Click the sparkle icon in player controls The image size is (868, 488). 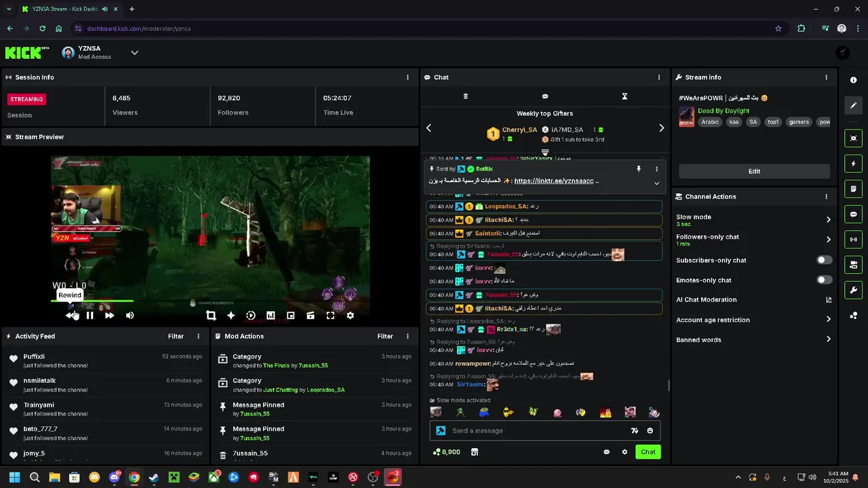pos(231,315)
